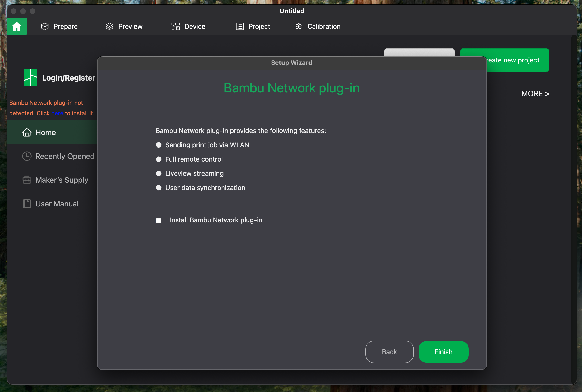Click the Prepare cube icon
This screenshot has width=582, height=392.
click(x=45, y=26)
